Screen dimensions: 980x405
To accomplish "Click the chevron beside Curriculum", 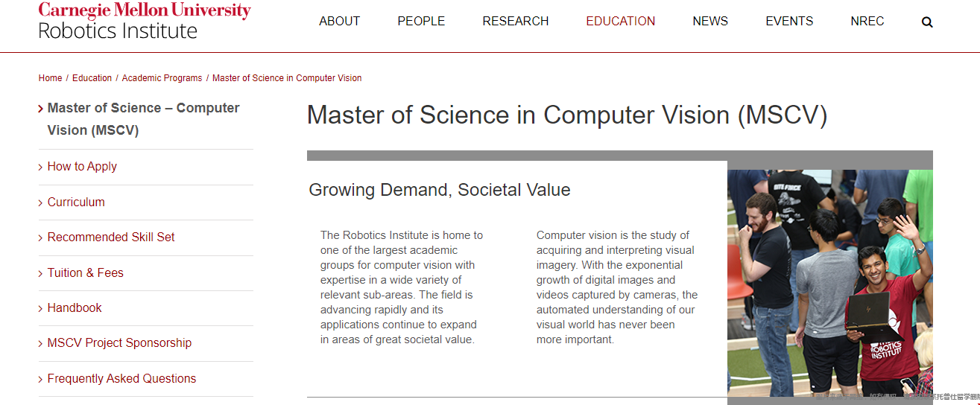I will point(40,202).
